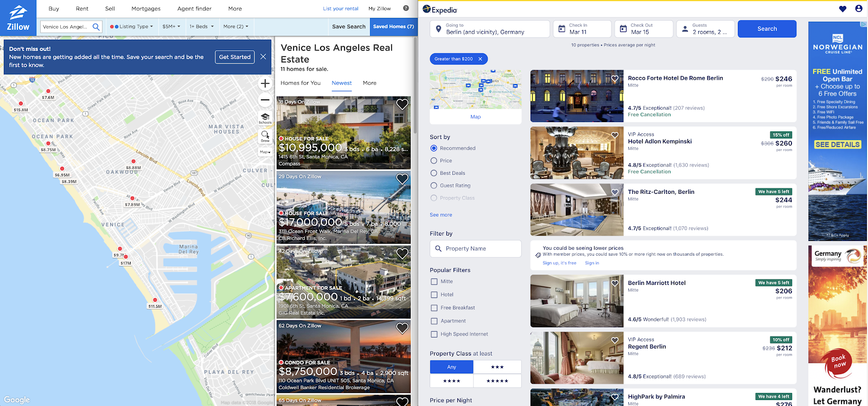
Task: Expand See more sort options
Action: coord(441,215)
